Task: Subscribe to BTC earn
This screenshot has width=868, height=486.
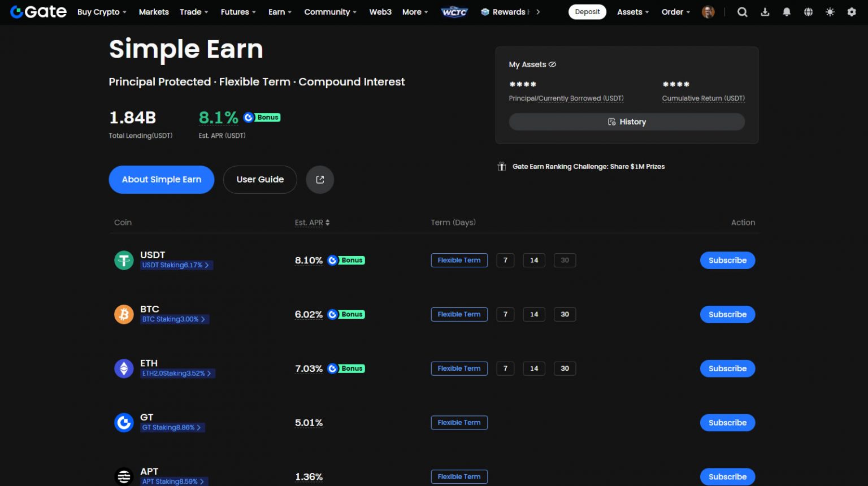Action: point(727,314)
